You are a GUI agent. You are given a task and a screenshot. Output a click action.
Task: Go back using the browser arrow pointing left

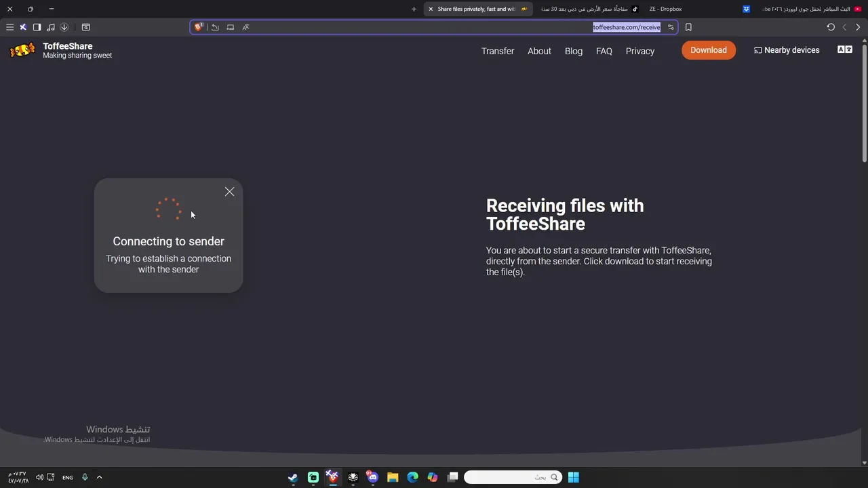[x=844, y=27]
